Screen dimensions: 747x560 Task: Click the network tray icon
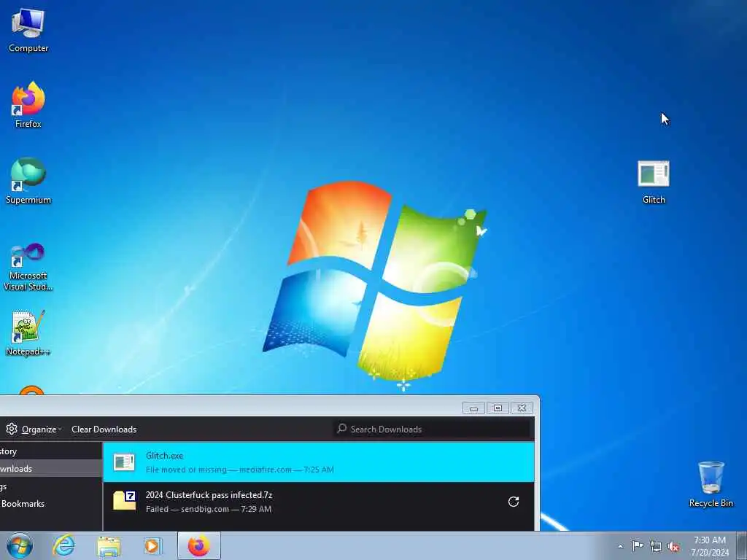click(x=656, y=546)
